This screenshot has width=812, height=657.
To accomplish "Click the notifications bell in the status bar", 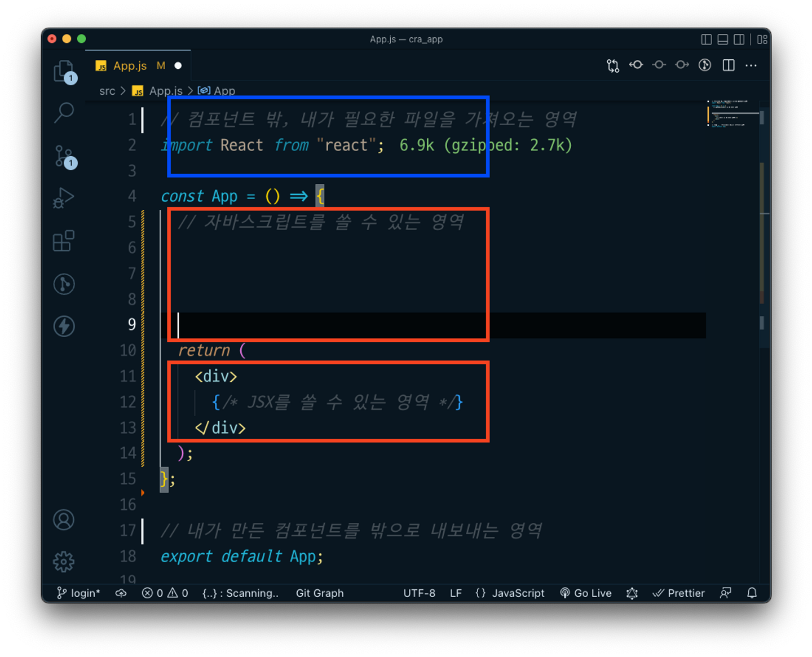I will pyautogui.click(x=752, y=593).
